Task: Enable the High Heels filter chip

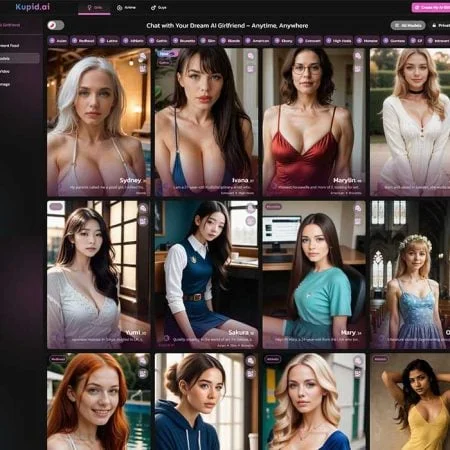Action: click(339, 41)
